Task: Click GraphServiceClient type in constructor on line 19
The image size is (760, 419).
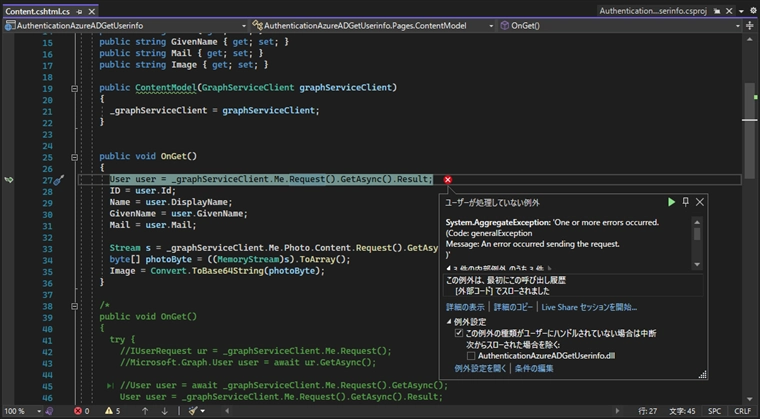Action: (x=248, y=88)
